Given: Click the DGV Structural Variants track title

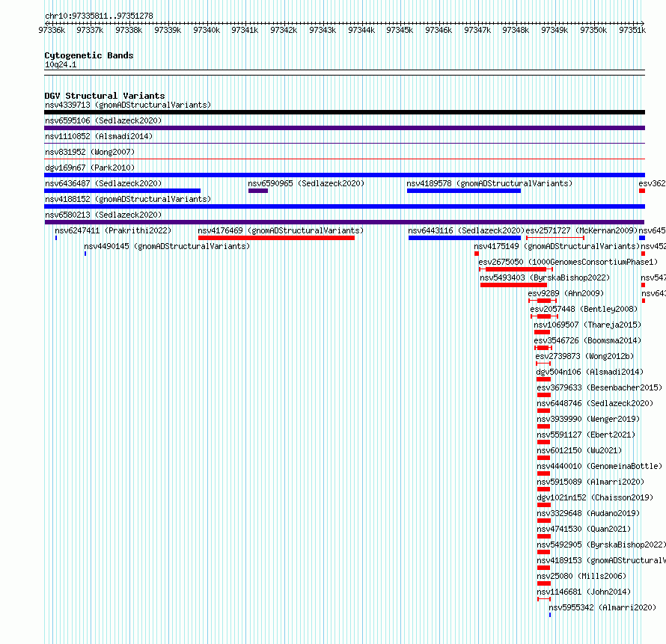Looking at the screenshot, I should tap(105, 96).
